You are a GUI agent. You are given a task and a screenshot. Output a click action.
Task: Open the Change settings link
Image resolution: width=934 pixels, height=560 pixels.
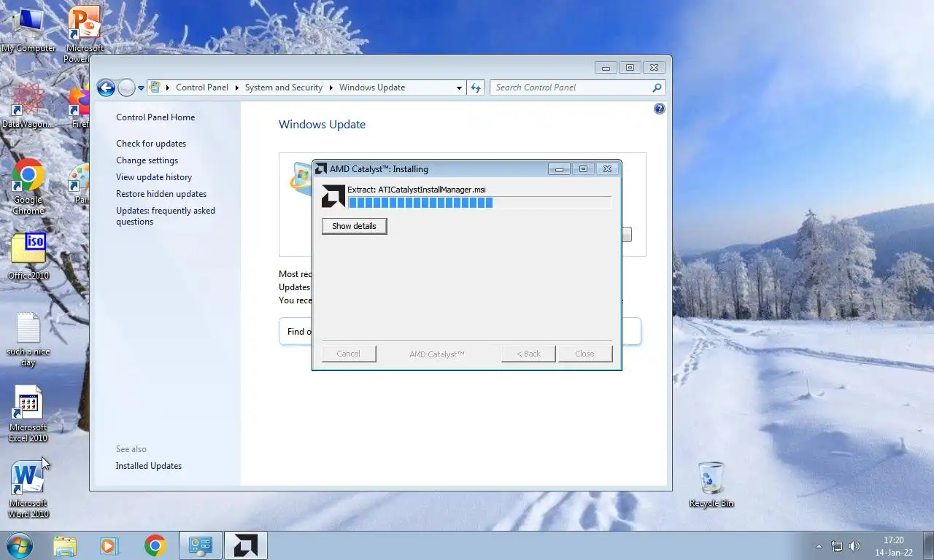click(x=147, y=160)
